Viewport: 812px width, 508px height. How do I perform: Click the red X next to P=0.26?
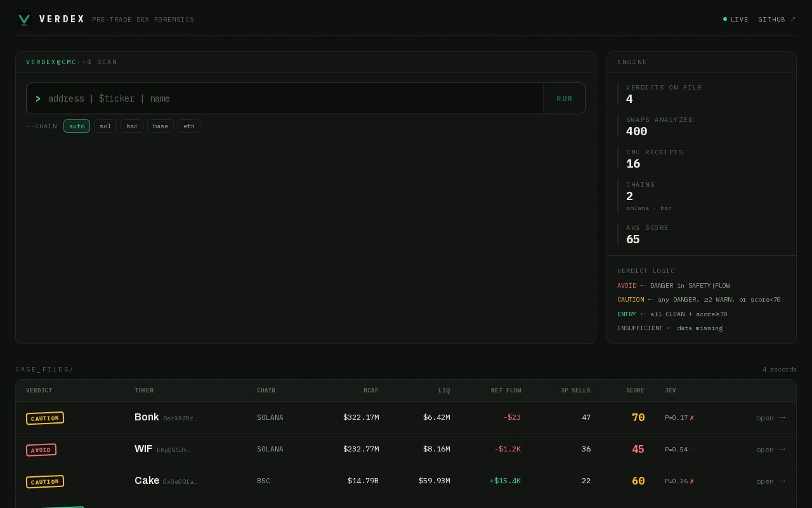pyautogui.click(x=692, y=481)
